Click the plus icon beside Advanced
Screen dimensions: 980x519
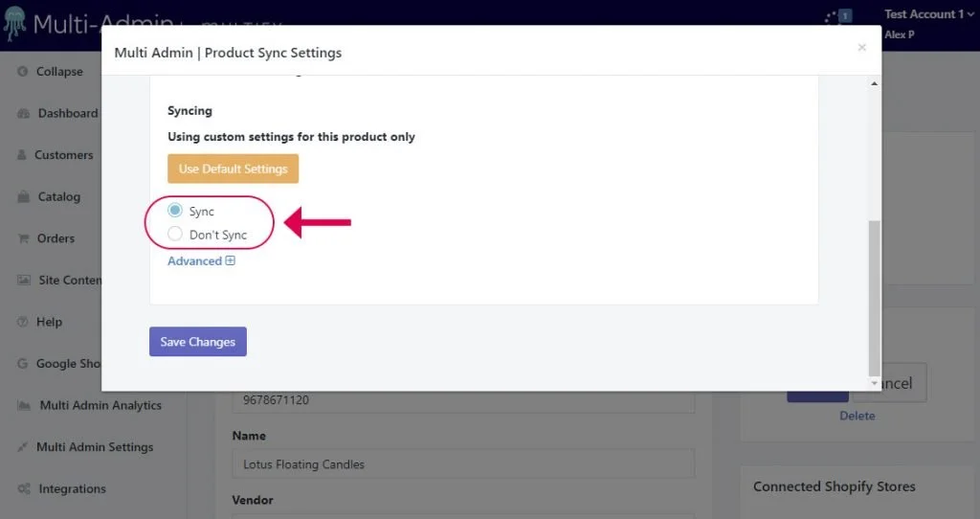[x=230, y=260]
